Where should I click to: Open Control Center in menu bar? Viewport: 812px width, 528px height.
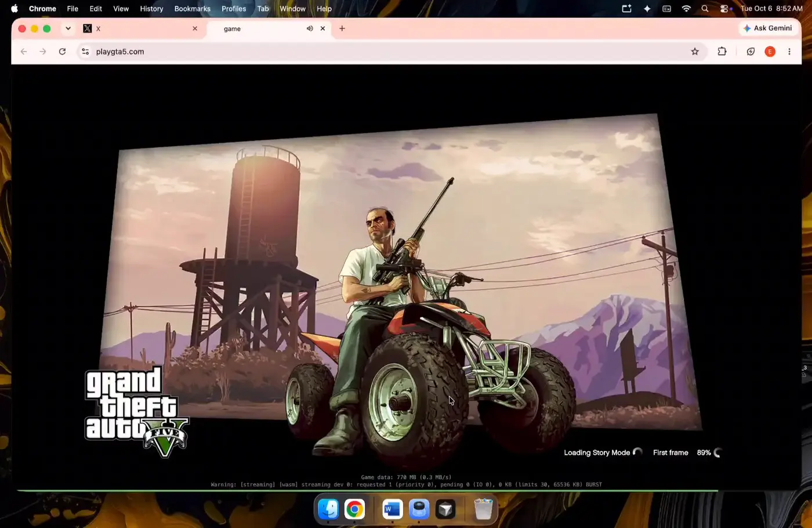[x=724, y=9]
